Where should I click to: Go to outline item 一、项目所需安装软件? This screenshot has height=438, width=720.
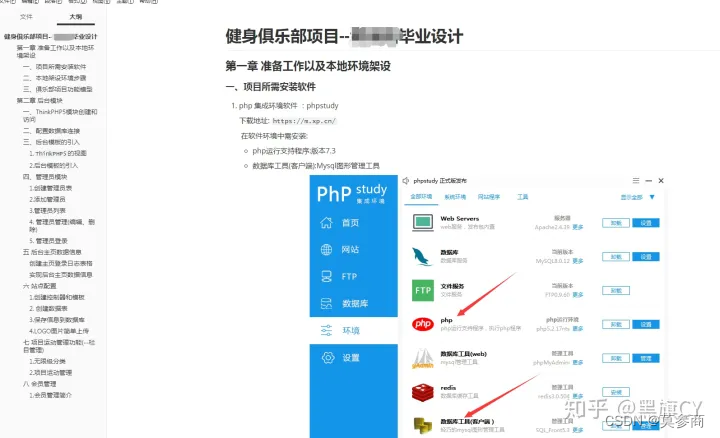pos(55,67)
